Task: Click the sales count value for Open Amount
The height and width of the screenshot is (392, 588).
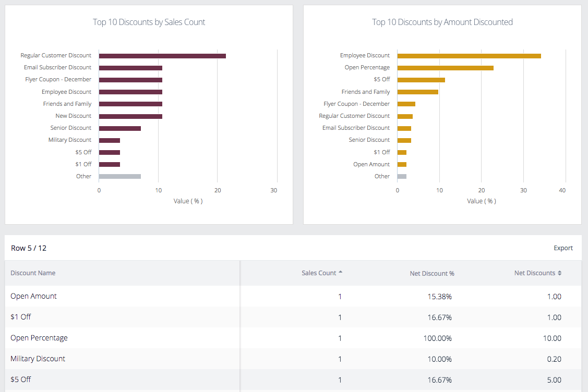Action: (x=340, y=296)
